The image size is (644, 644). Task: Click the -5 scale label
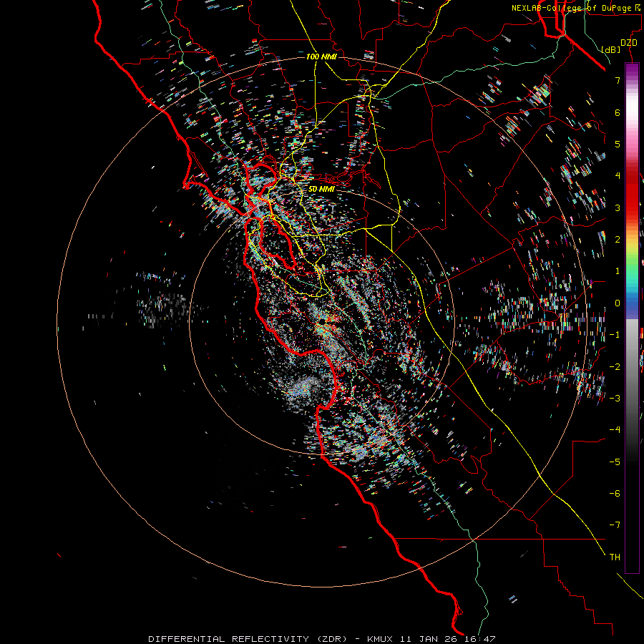pyautogui.click(x=615, y=462)
